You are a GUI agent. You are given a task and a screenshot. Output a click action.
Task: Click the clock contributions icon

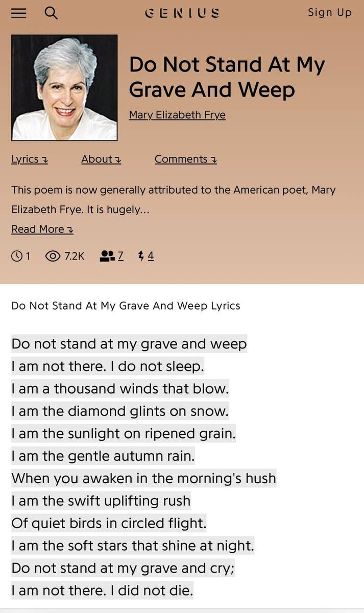pyautogui.click(x=17, y=256)
